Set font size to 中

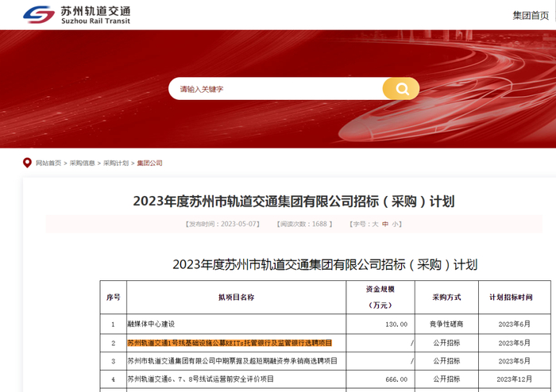[385, 224]
